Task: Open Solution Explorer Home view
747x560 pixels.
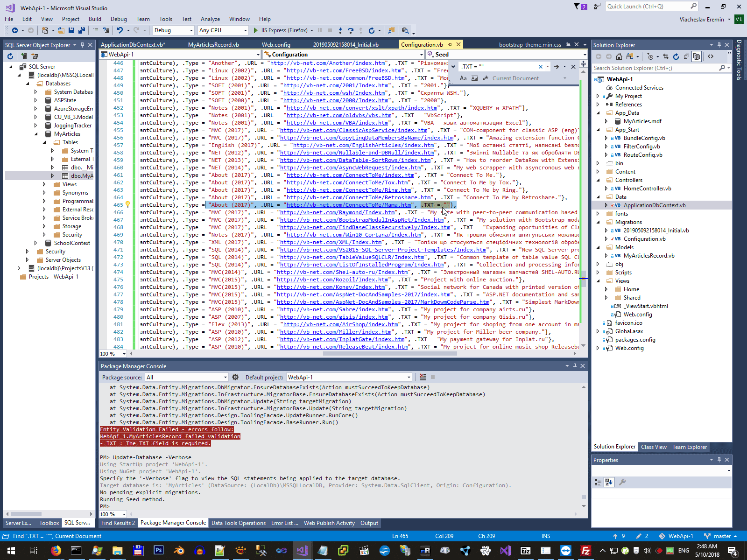Action: [619, 56]
